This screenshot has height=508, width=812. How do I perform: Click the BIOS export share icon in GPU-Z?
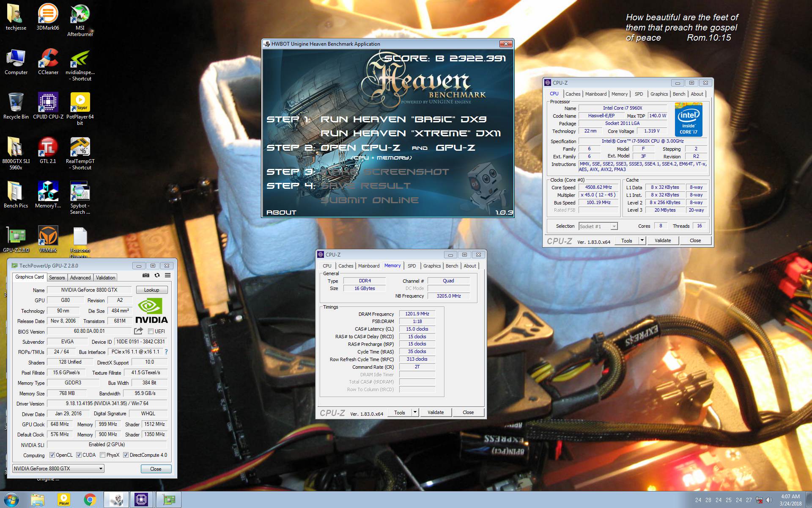[x=138, y=331]
